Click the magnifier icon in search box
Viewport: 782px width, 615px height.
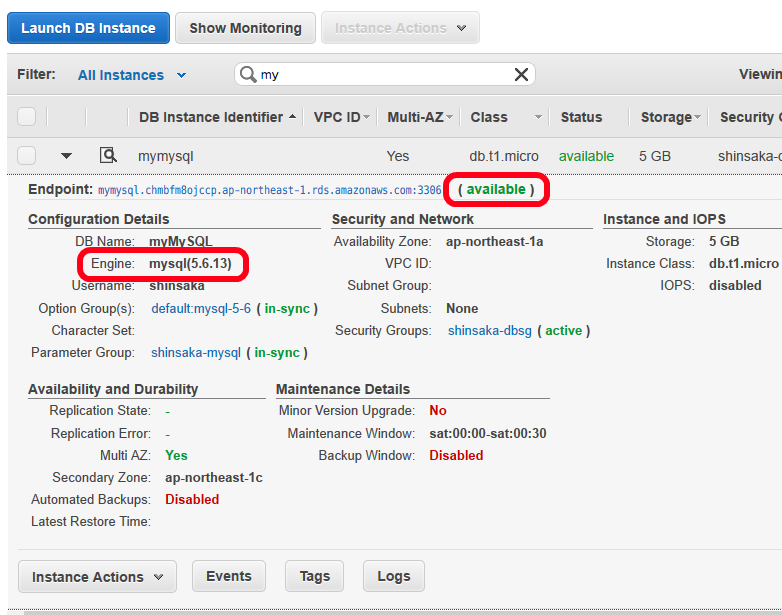coord(248,75)
